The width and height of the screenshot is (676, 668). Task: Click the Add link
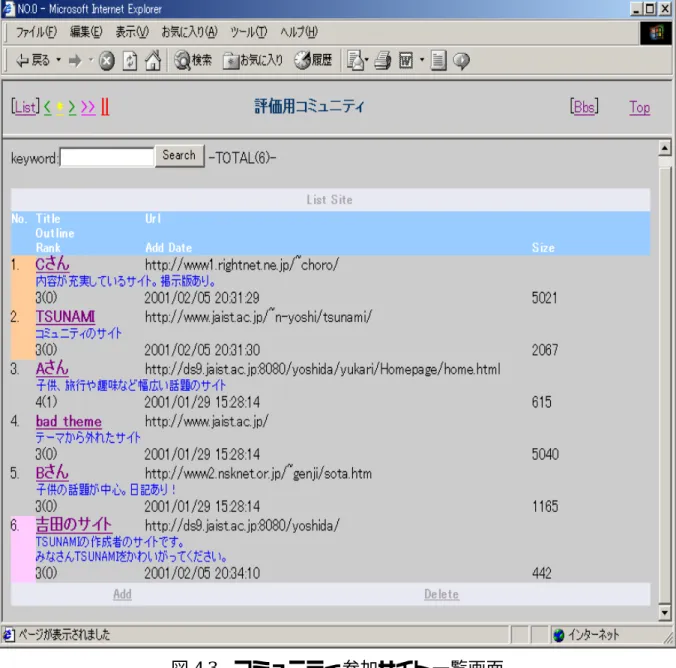pos(122,594)
